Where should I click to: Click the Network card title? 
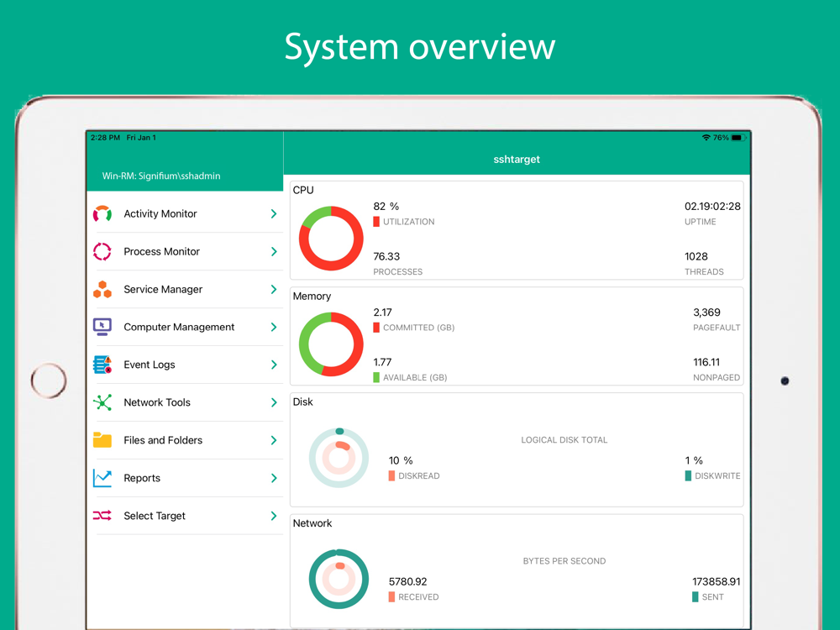[312, 523]
